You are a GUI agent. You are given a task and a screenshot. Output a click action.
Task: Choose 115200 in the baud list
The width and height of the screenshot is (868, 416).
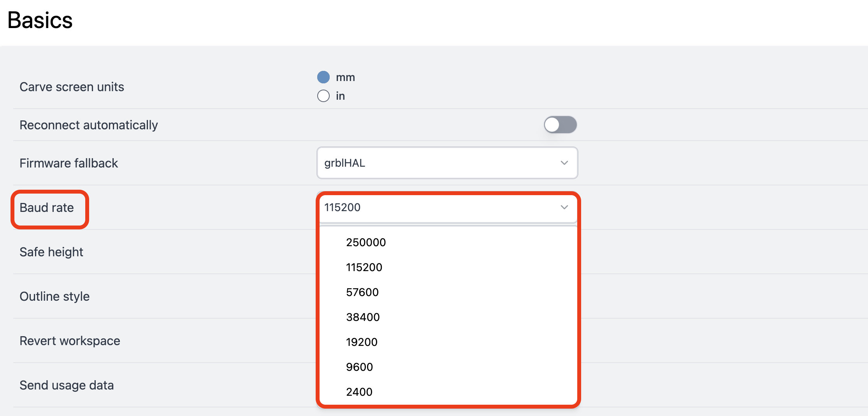tap(364, 267)
